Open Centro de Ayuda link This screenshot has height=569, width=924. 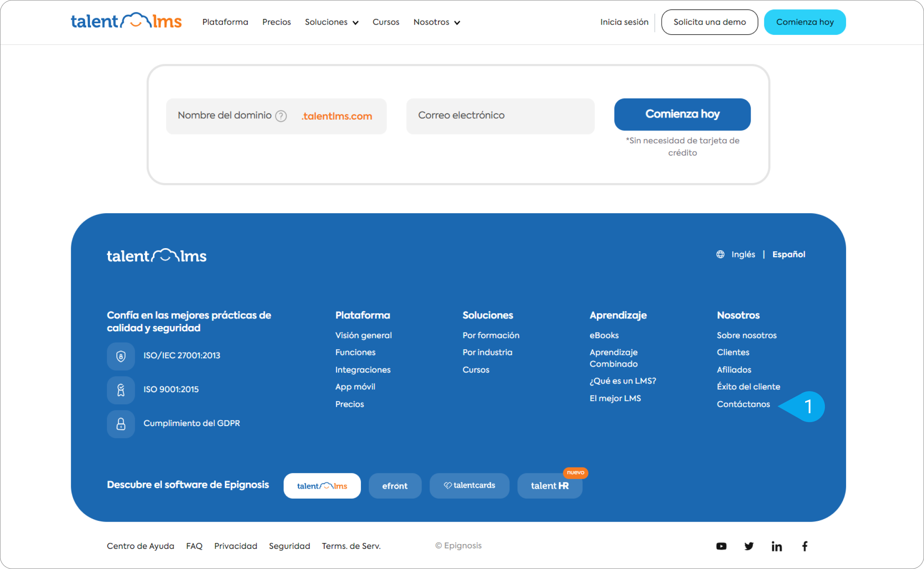click(x=140, y=546)
